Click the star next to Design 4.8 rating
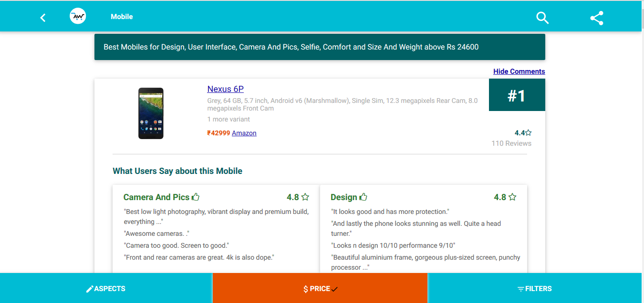 pos(512,197)
